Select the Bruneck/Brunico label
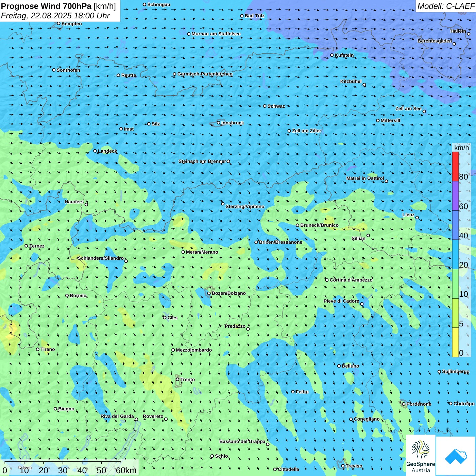Screen dimensions: 476x476 pyautogui.click(x=319, y=225)
